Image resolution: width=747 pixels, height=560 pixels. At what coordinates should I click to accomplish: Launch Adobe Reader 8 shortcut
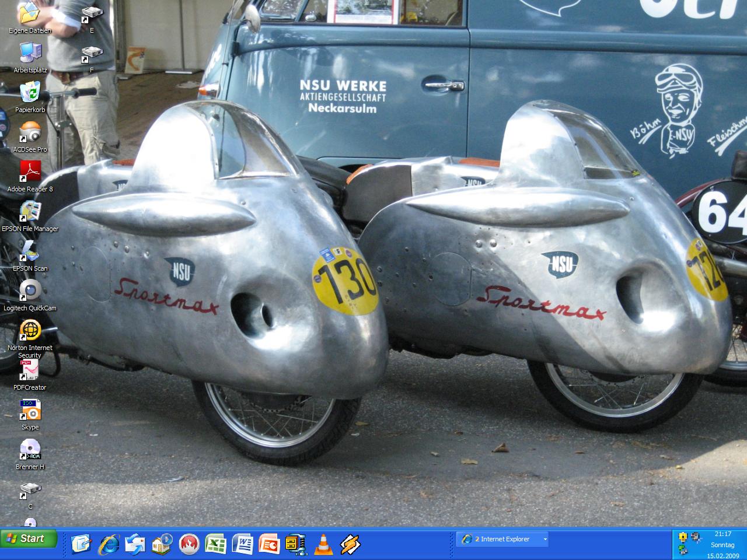pos(30,172)
